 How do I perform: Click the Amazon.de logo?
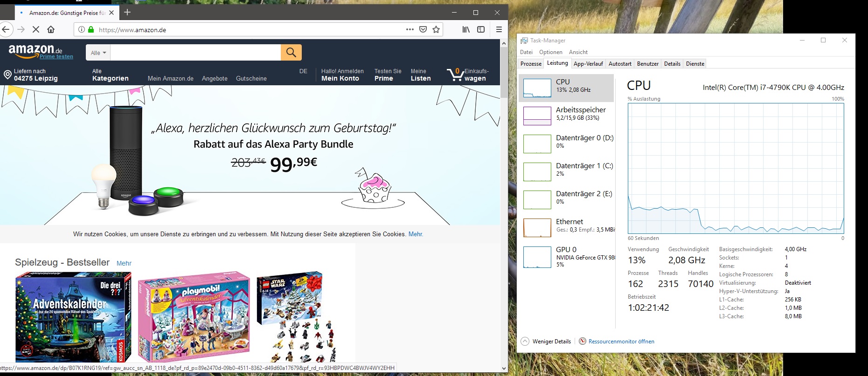pyautogui.click(x=35, y=50)
